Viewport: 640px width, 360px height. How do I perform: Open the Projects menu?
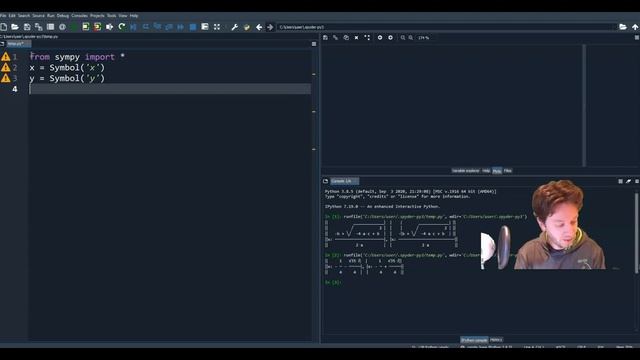pos(97,16)
